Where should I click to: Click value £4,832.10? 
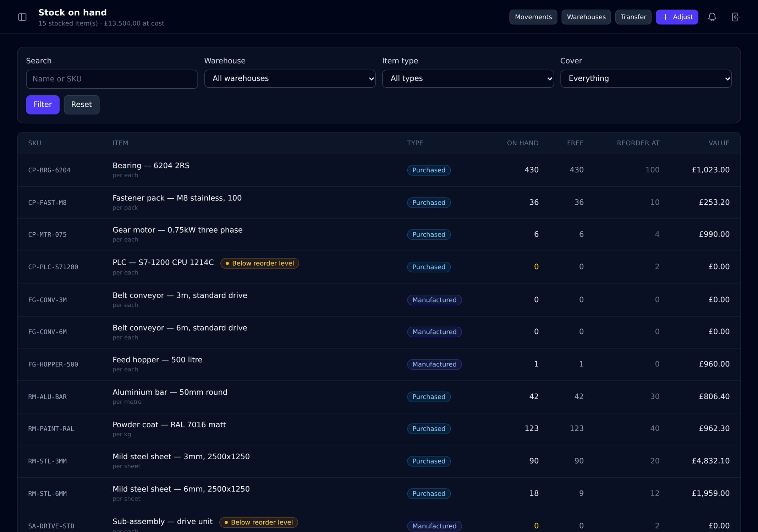pos(710,461)
